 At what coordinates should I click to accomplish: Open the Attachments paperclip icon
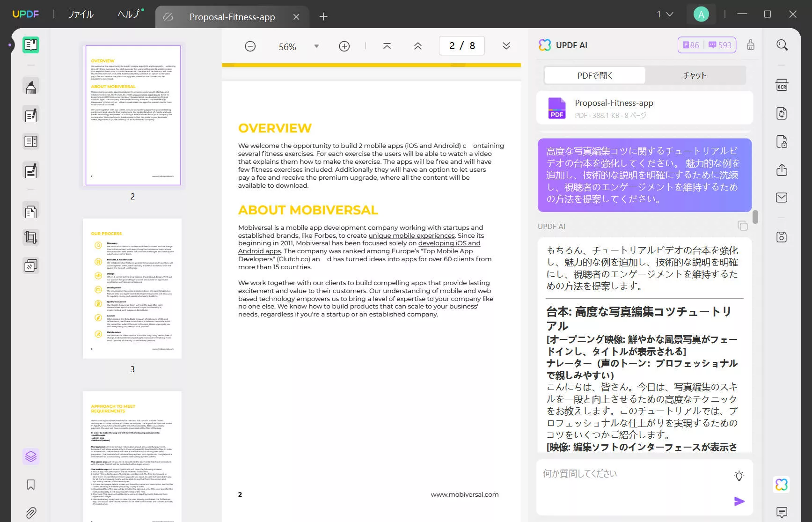[x=31, y=513]
